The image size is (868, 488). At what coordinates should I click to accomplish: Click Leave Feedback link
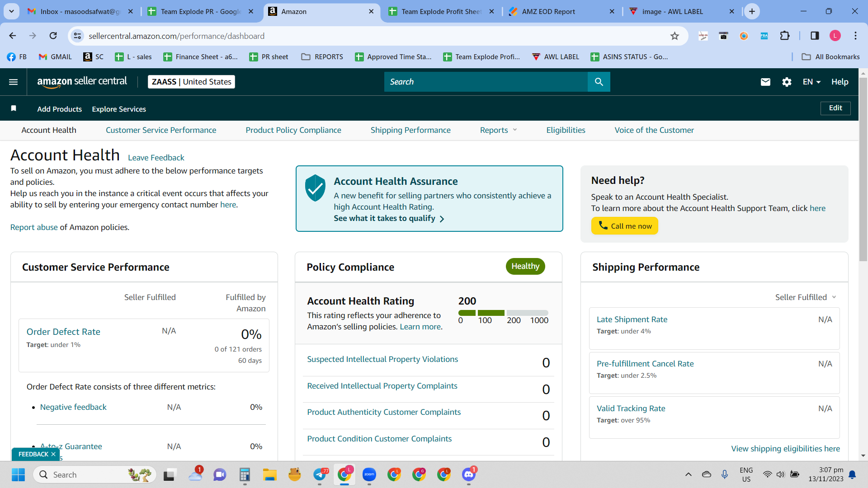[156, 158]
